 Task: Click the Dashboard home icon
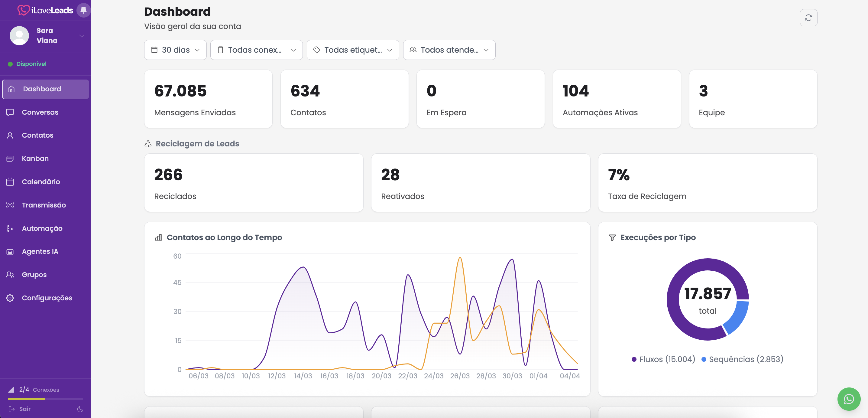pos(11,89)
